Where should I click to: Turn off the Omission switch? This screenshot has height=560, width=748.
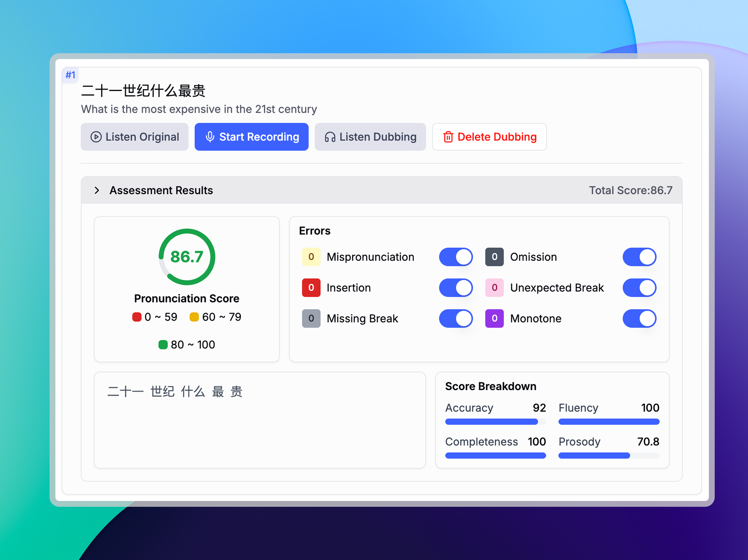[639, 257]
